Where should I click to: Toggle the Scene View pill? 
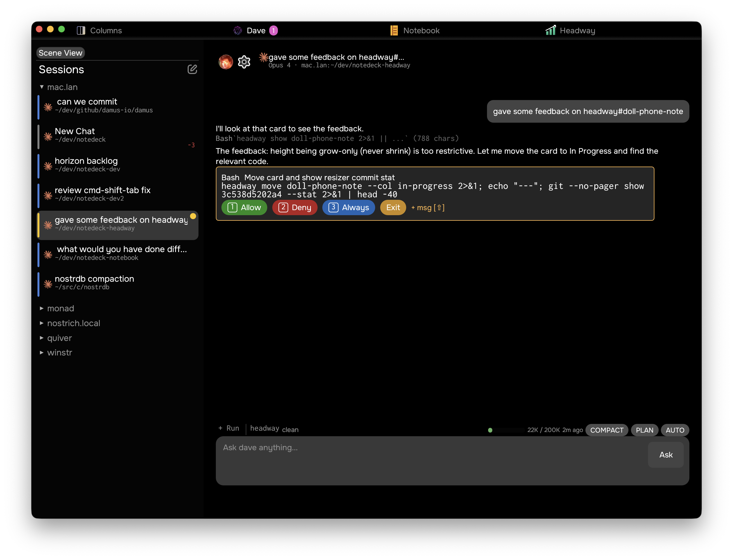click(x=60, y=53)
